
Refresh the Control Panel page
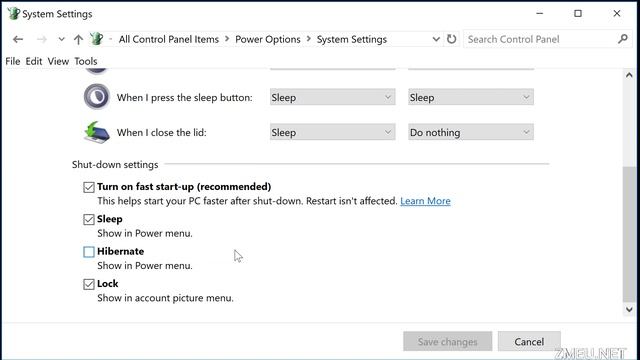coord(451,39)
